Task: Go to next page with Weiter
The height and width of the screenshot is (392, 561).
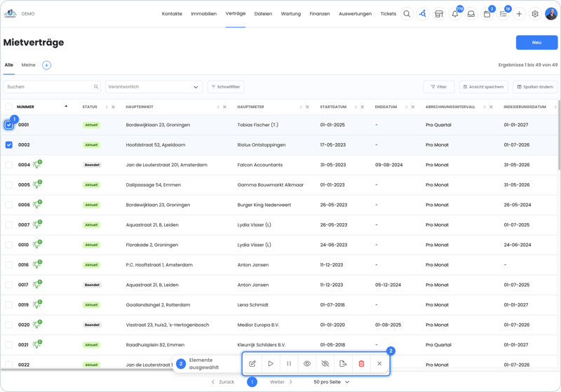Action: point(281,382)
